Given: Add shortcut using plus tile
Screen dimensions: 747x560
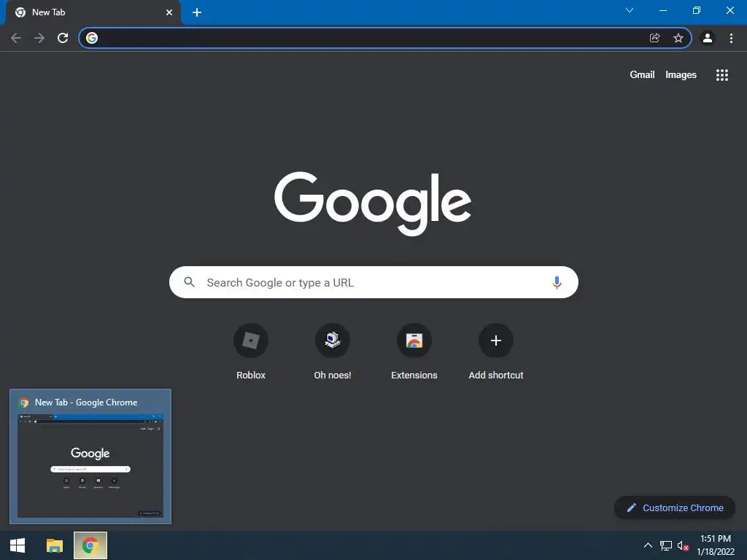Looking at the screenshot, I should coord(496,352).
